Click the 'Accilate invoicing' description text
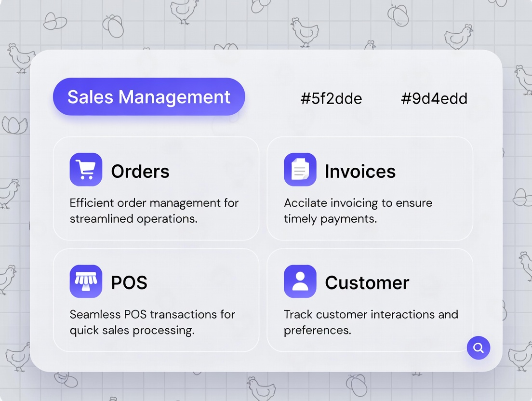 pyautogui.click(x=358, y=211)
